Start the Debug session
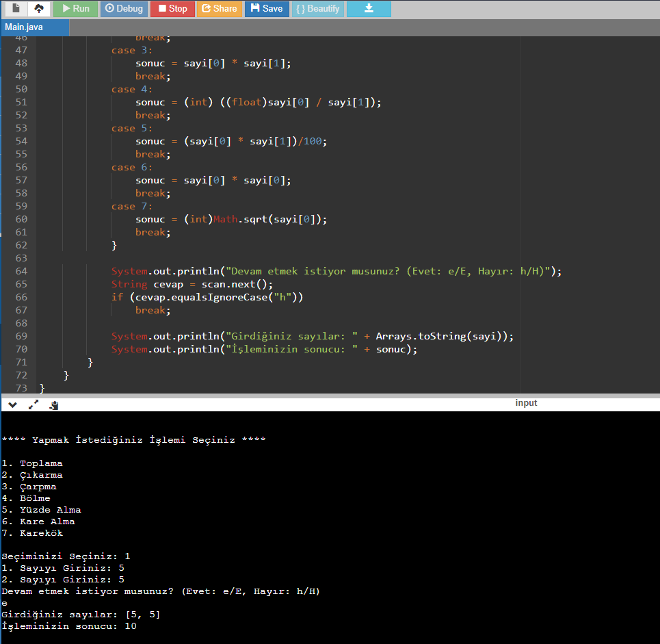 point(124,9)
